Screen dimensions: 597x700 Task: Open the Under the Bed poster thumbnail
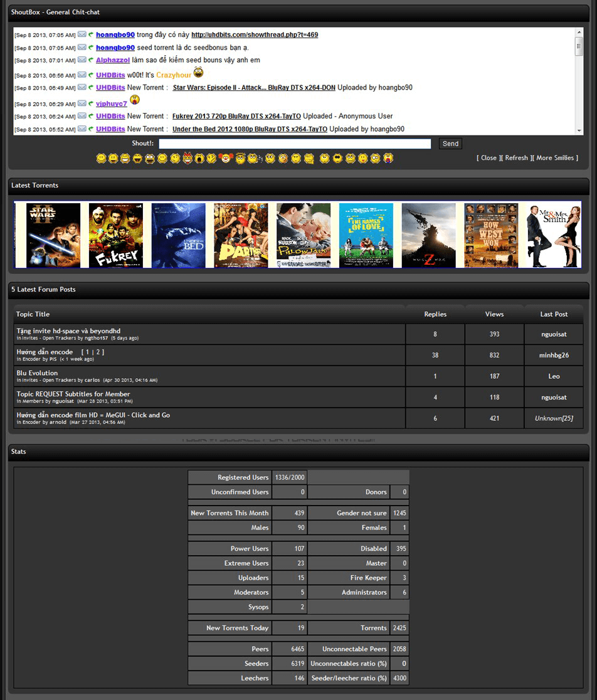(179, 235)
